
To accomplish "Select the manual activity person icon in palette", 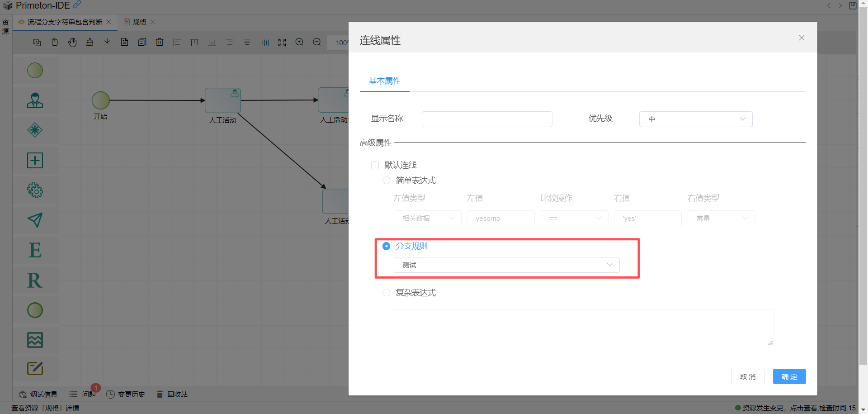I will click(35, 100).
